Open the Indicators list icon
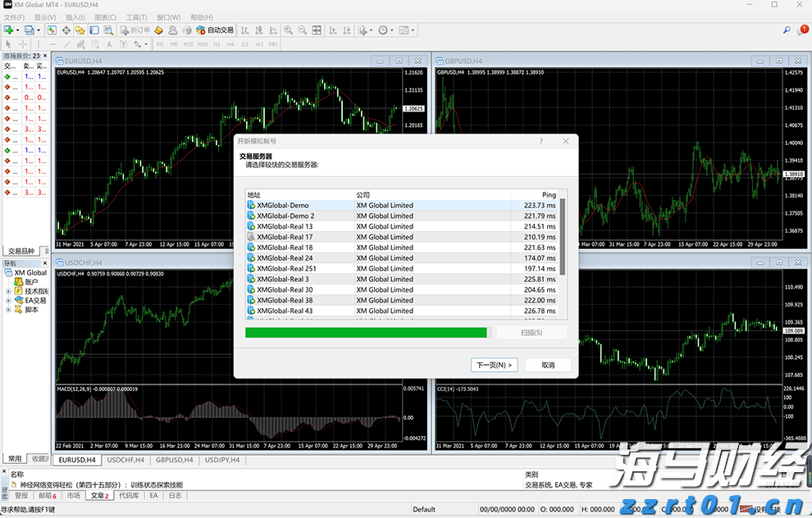Screen dimensions: 812x518 point(362,30)
